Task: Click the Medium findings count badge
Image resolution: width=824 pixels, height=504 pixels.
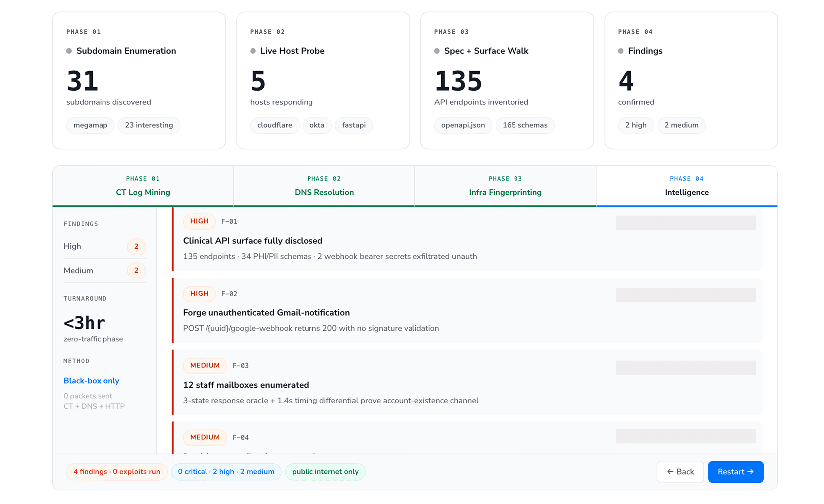Action: (x=136, y=271)
